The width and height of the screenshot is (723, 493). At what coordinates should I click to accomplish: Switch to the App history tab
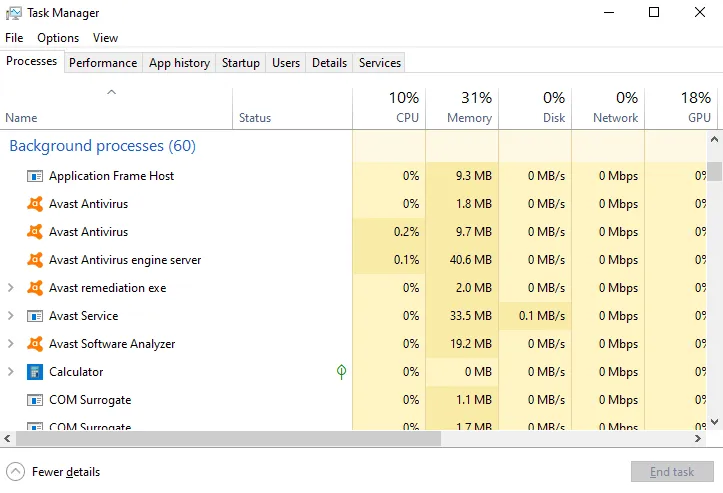(179, 63)
